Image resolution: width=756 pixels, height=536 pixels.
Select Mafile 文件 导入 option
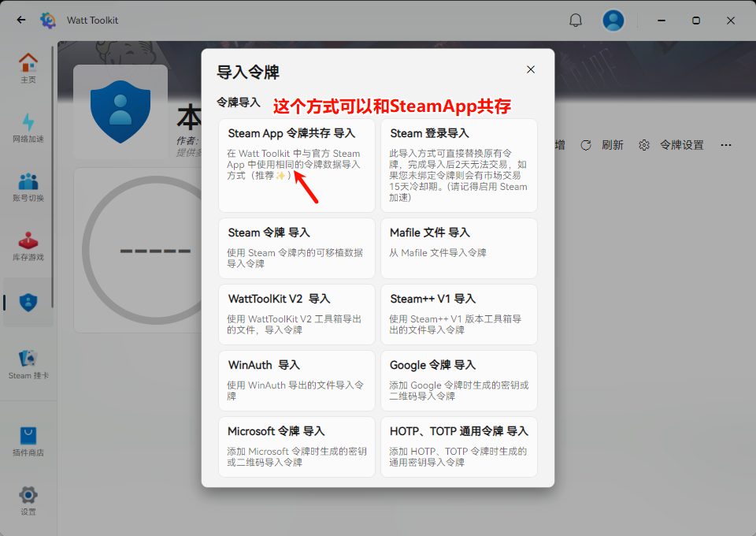(x=459, y=248)
